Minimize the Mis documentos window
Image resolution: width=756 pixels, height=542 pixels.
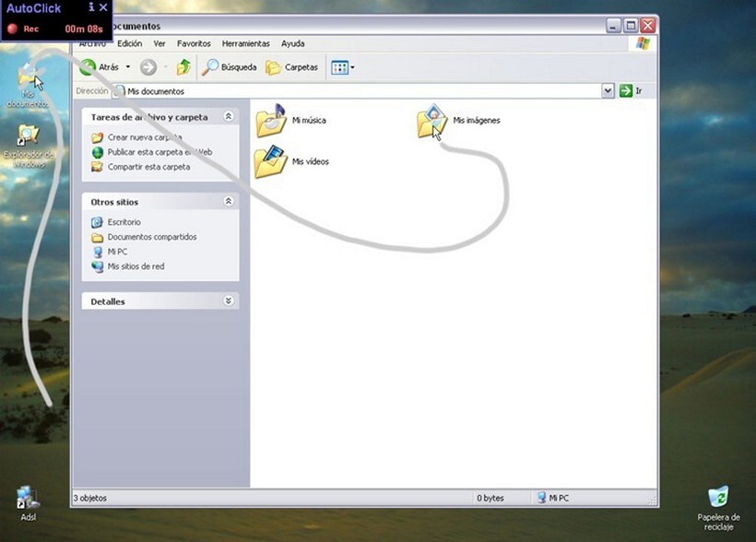click(x=614, y=25)
